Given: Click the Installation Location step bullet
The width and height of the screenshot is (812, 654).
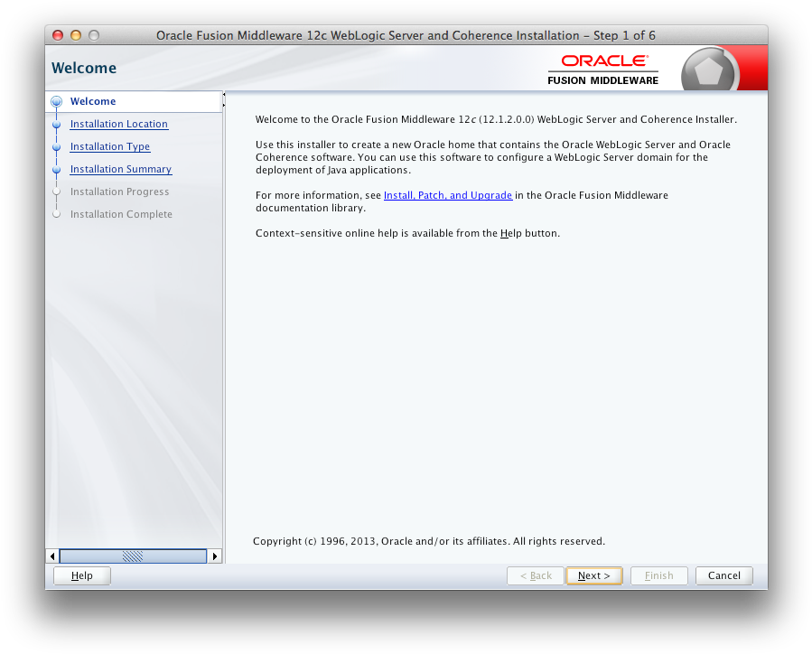Looking at the screenshot, I should 56,125.
